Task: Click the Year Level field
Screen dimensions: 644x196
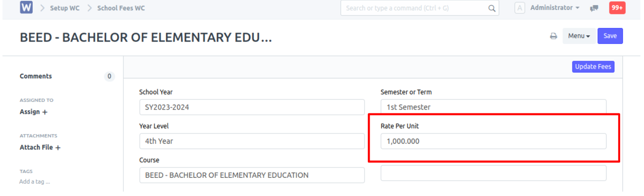Action: pyautogui.click(x=252, y=141)
